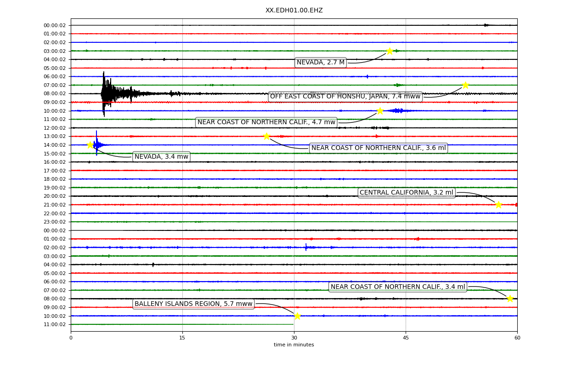This screenshot has height=368, width=588.
Task: Click the NEVADA, 3.4 mw annotation box
Action: coord(161,157)
